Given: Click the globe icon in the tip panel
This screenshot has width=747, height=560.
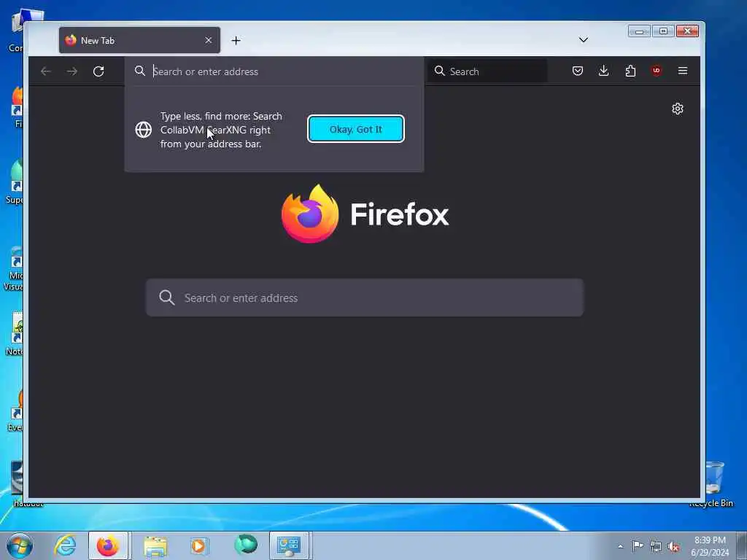Looking at the screenshot, I should tap(144, 130).
